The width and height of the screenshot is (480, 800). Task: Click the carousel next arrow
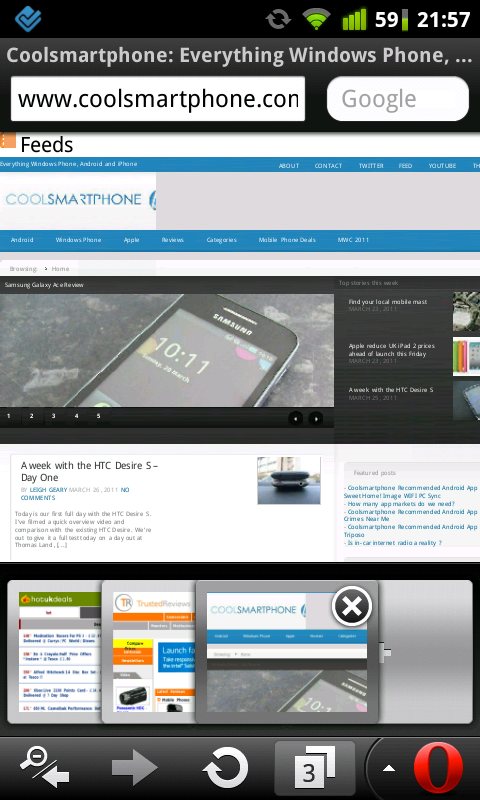pyautogui.click(x=316, y=419)
